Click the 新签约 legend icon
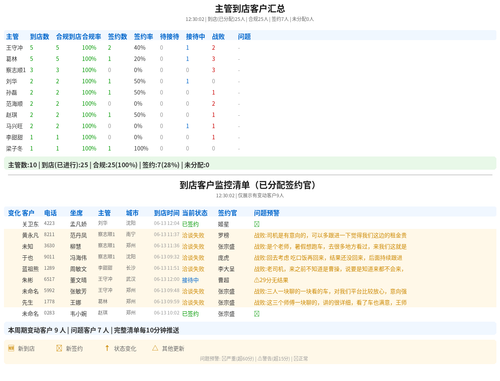 click(x=59, y=348)
